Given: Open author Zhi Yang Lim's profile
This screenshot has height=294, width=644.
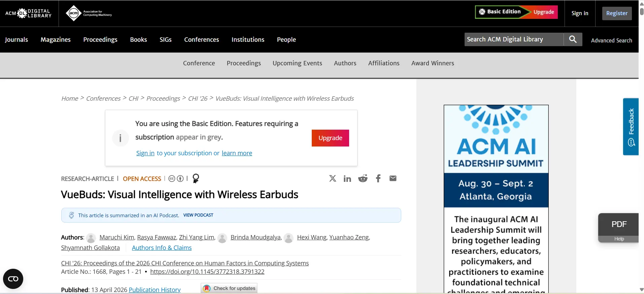Looking at the screenshot, I should (197, 237).
